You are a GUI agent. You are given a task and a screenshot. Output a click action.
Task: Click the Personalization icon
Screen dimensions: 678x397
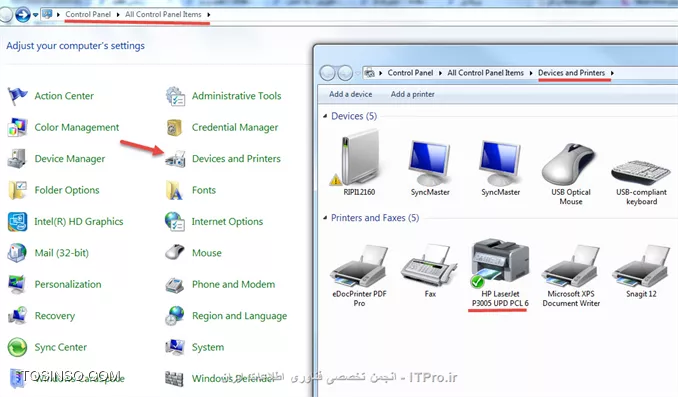pos(17,285)
